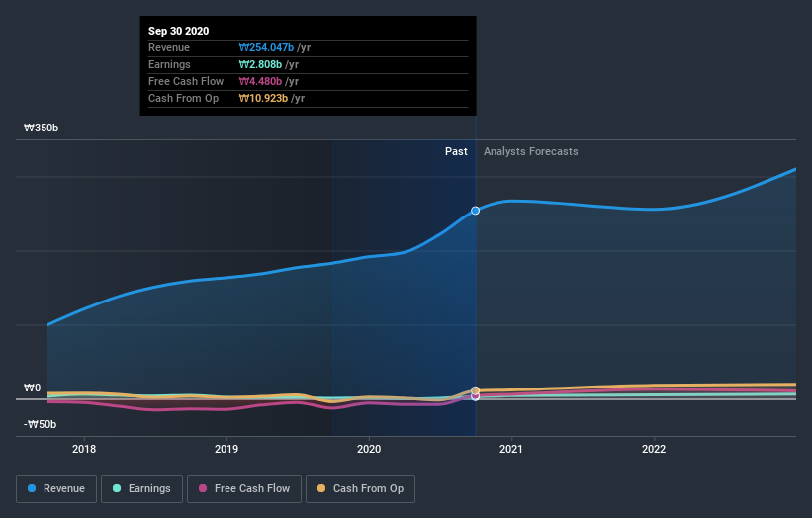
Task: Click the blue Revenue legend dot
Action: (32, 488)
